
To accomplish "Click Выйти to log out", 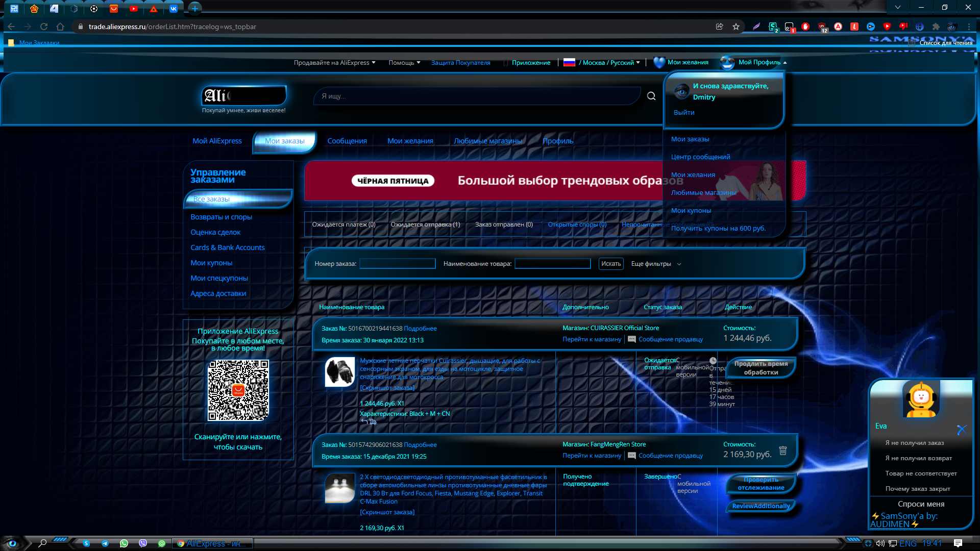I will pos(683,112).
